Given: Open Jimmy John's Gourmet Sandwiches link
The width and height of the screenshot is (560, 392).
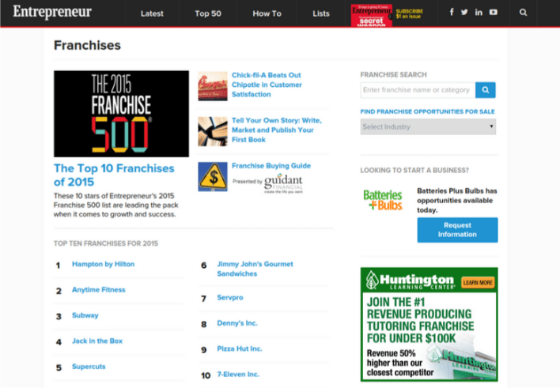Looking at the screenshot, I should coord(255,269).
